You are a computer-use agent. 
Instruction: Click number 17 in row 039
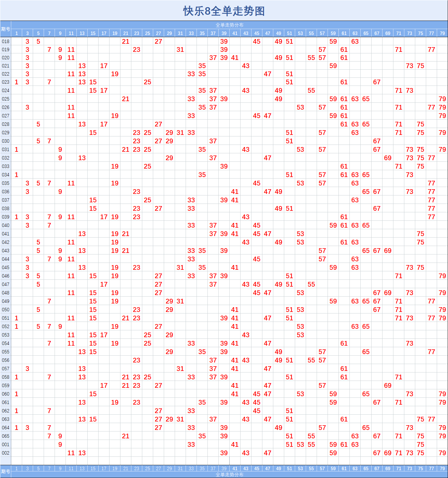click(x=104, y=217)
